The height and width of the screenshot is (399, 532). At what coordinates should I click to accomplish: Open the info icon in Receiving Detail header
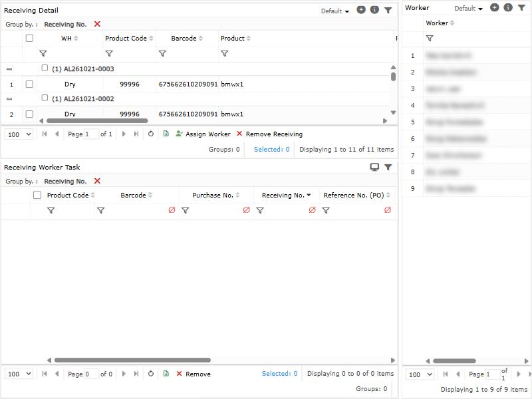coord(374,10)
